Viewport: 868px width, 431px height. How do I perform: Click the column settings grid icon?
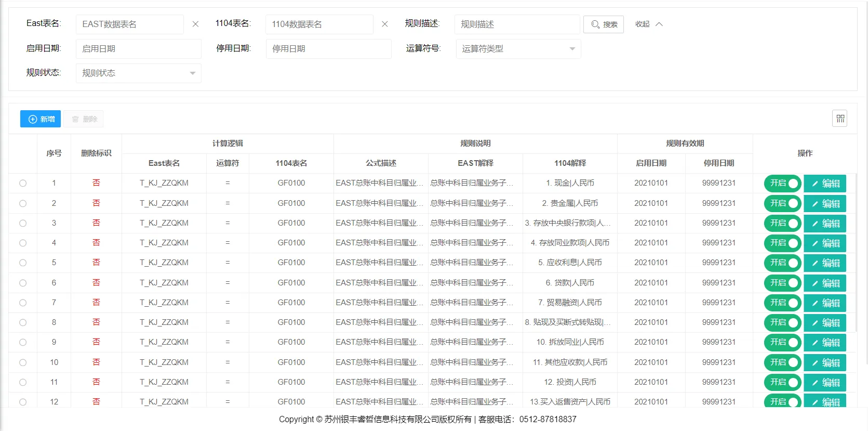click(x=840, y=119)
